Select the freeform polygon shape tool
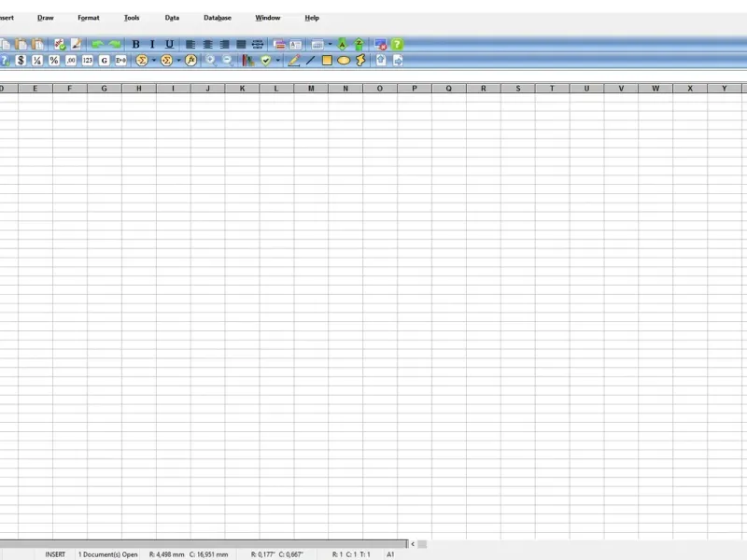This screenshot has height=560, width=747. click(x=360, y=61)
